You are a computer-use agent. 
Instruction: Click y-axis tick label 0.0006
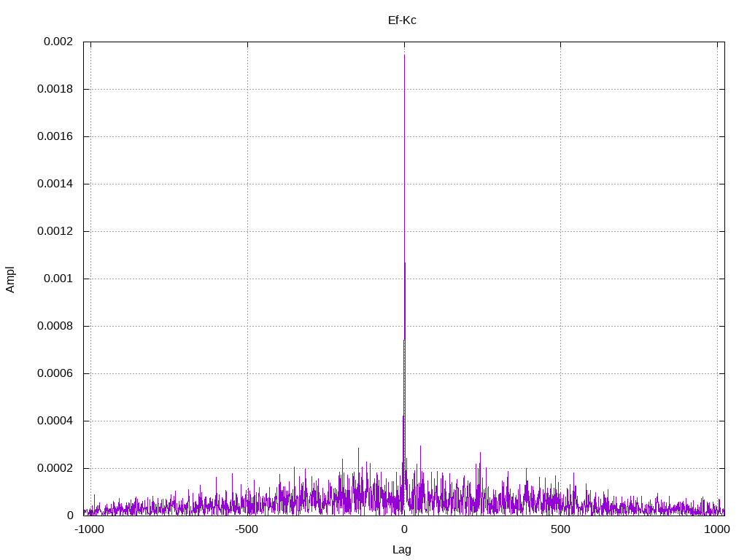click(55, 373)
